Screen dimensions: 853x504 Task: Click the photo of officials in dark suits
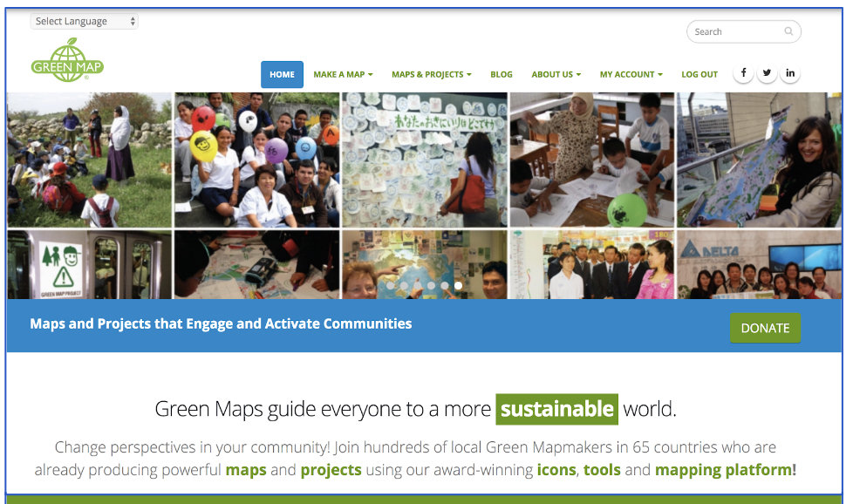point(592,265)
